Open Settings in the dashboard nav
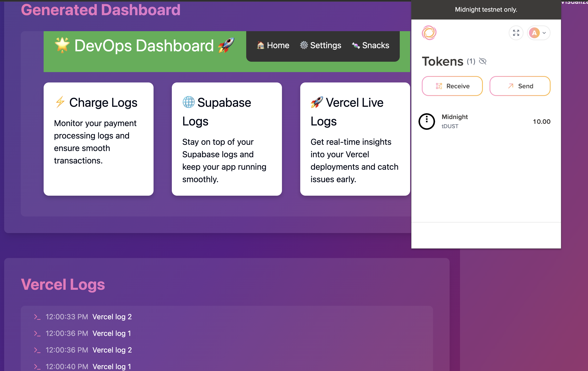Screen dimensions: 588x371 point(320,45)
